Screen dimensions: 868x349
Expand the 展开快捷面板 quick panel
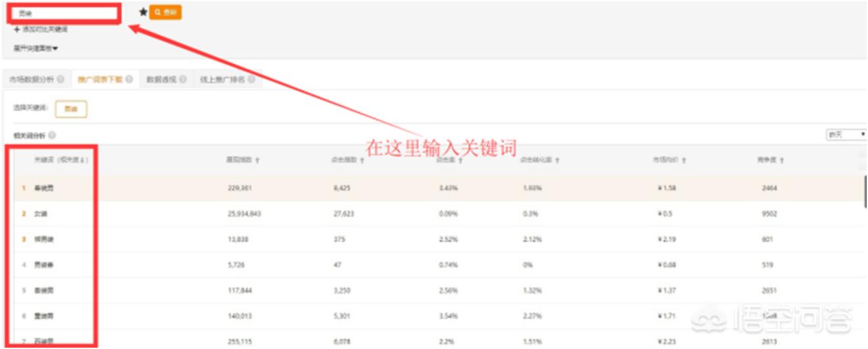tap(36, 48)
